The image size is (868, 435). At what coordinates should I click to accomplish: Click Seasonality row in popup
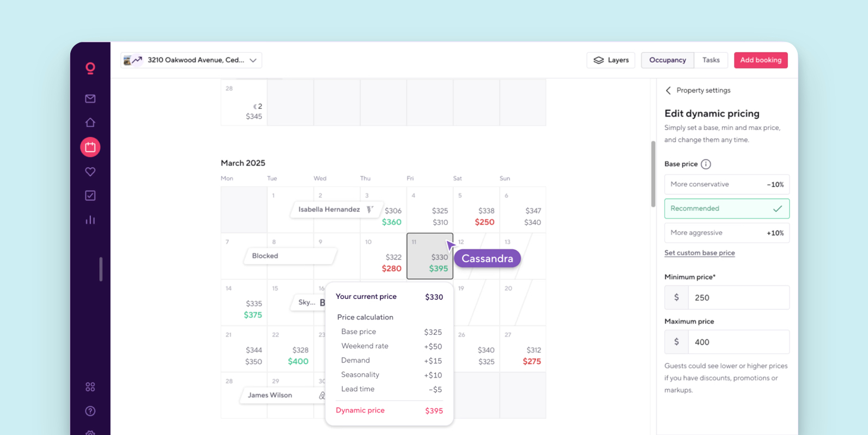391,375
